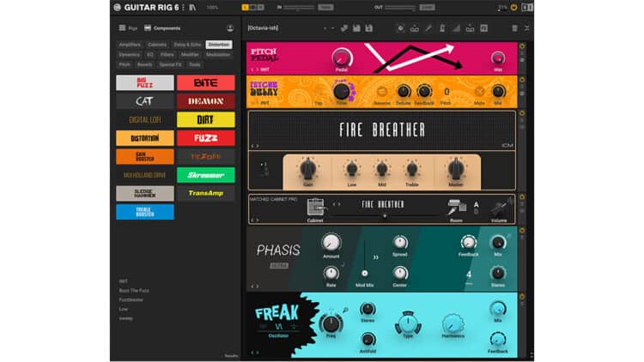Click the Freak Type selector knob
The height and width of the screenshot is (362, 644).
pos(408,323)
